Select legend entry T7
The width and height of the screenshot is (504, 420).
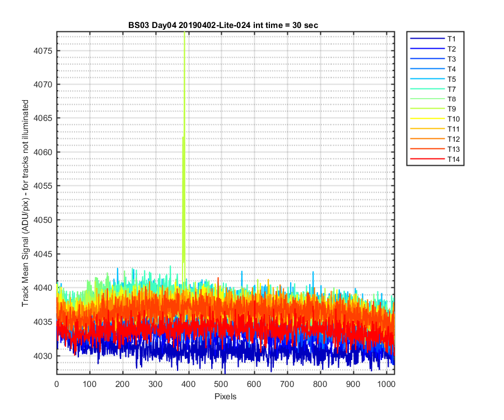tap(435, 89)
